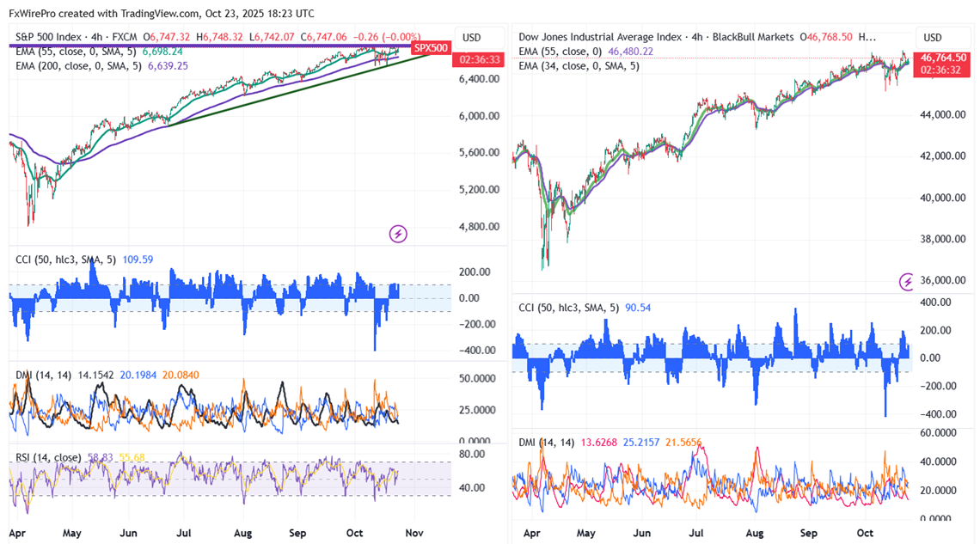The height and width of the screenshot is (544, 980).
Task: Open the USD currency selector on S&P chart
Action: [x=471, y=38]
